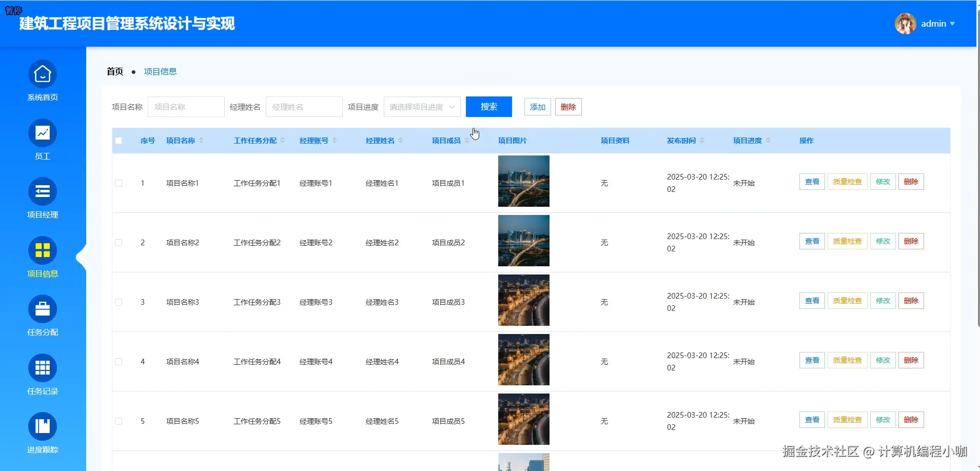Click the cell 经理账号4
The image size is (980, 471).
click(316, 362)
